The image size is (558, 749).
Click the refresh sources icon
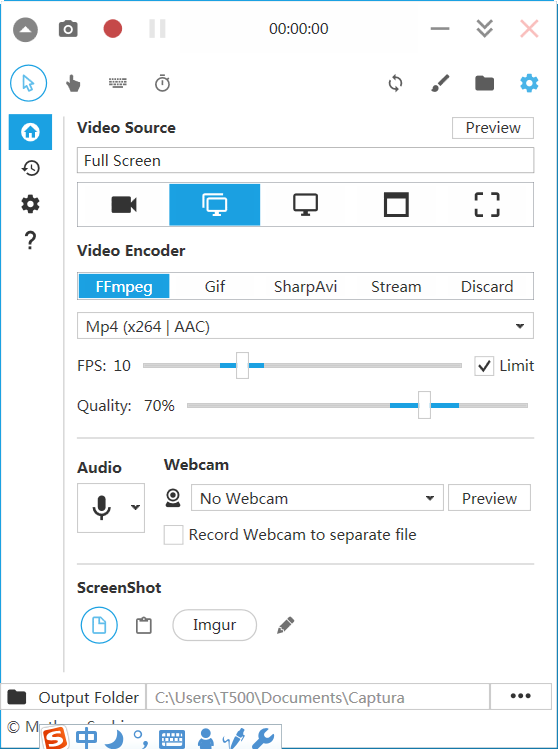coord(395,84)
